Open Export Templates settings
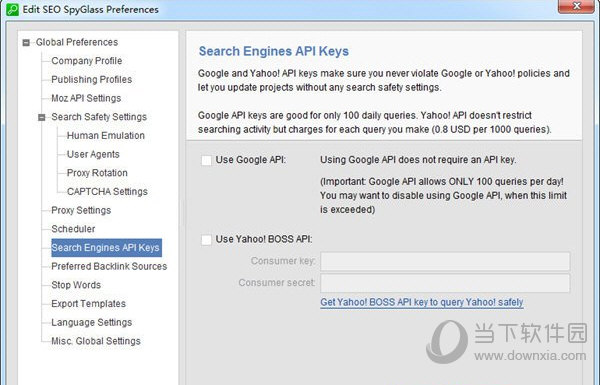This screenshot has height=385, width=600. (88, 304)
